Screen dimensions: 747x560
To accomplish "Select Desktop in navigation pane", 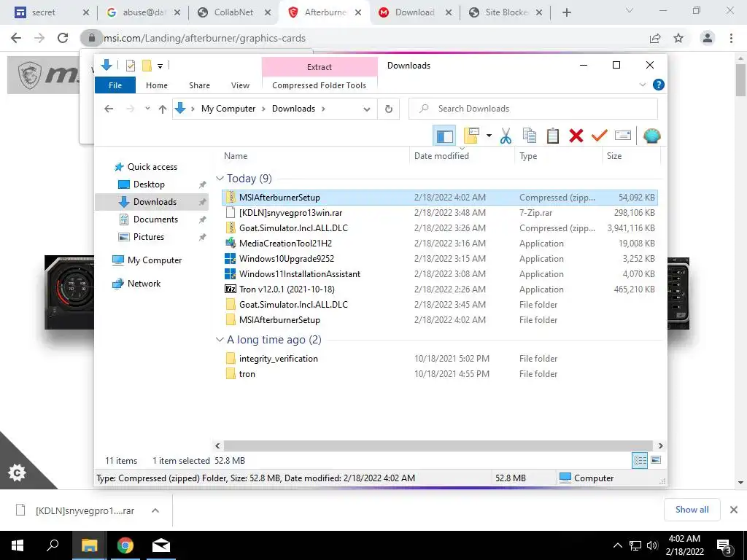I will click(149, 184).
